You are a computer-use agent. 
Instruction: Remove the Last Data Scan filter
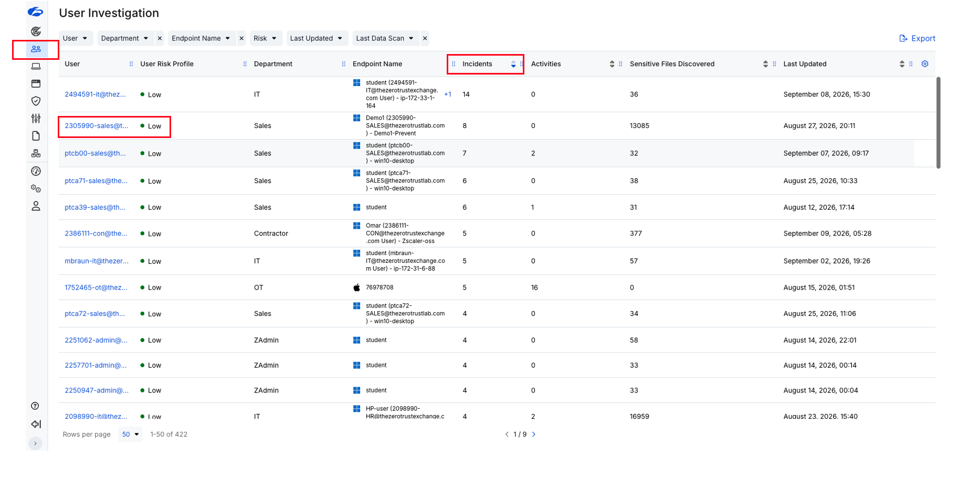425,38
